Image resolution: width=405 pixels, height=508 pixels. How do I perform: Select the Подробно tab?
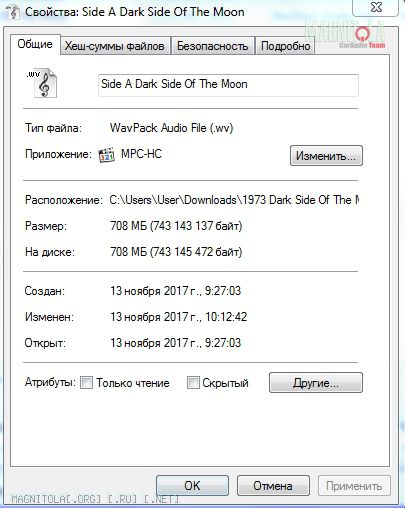coord(285,46)
